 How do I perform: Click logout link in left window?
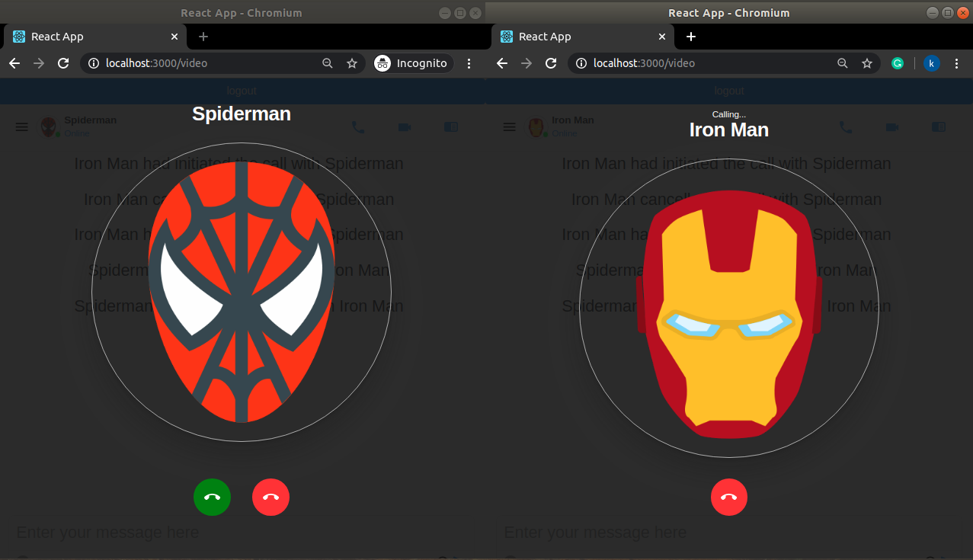[242, 91]
